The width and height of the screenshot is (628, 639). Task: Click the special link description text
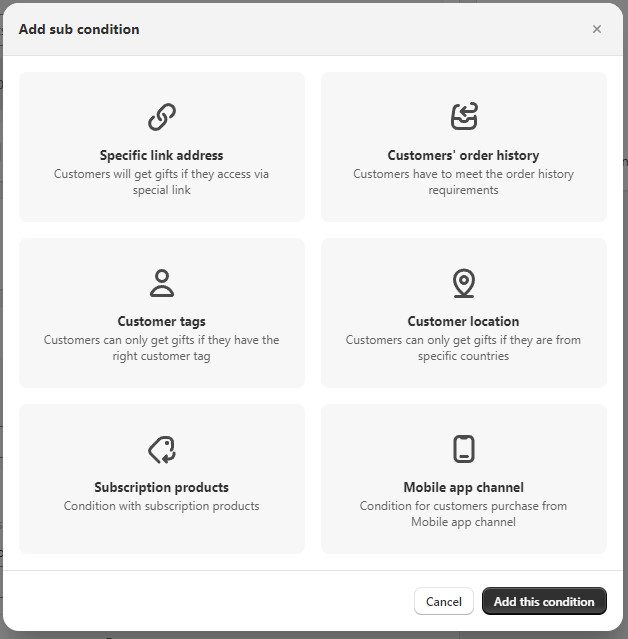tap(162, 182)
